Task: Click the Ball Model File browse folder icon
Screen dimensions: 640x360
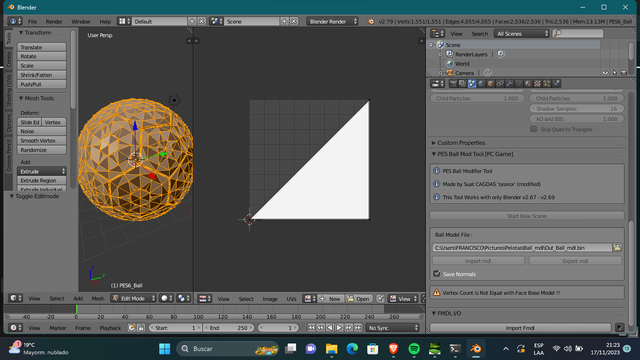Action: click(617, 248)
